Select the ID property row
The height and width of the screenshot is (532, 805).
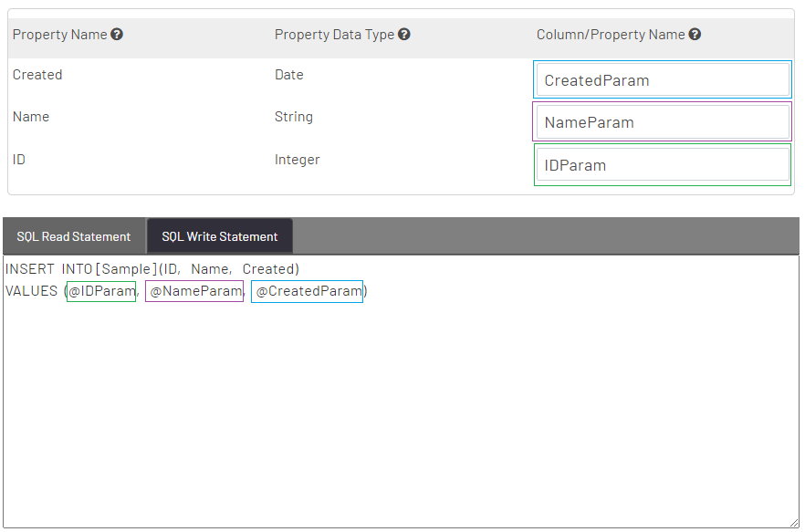18,159
